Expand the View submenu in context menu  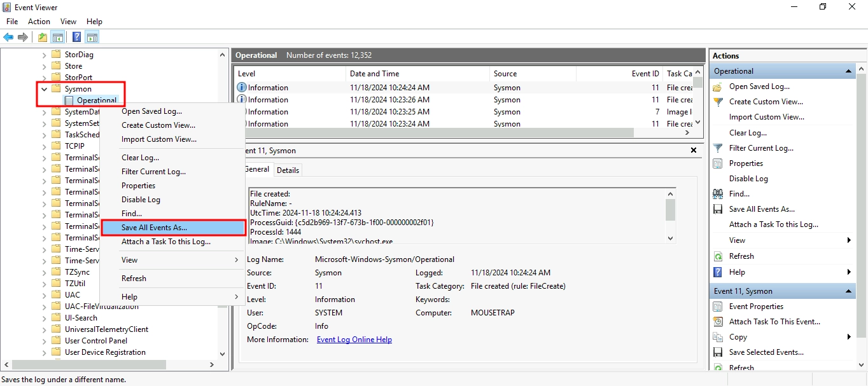coord(236,260)
